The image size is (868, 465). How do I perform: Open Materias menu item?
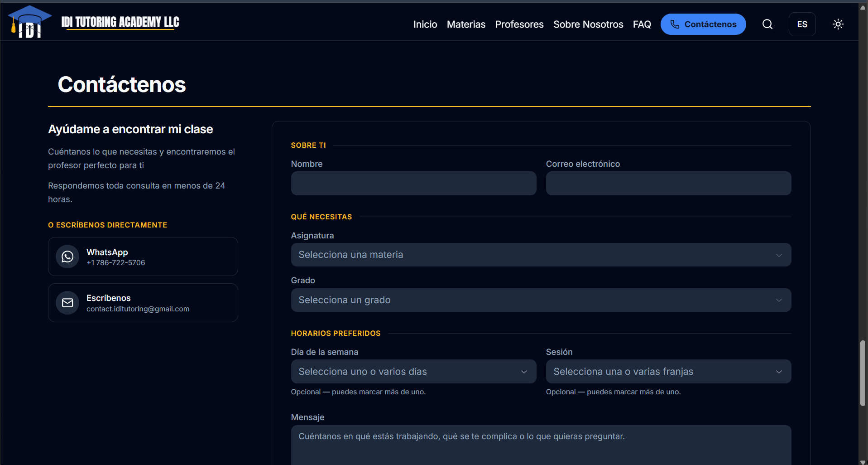pyautogui.click(x=466, y=24)
